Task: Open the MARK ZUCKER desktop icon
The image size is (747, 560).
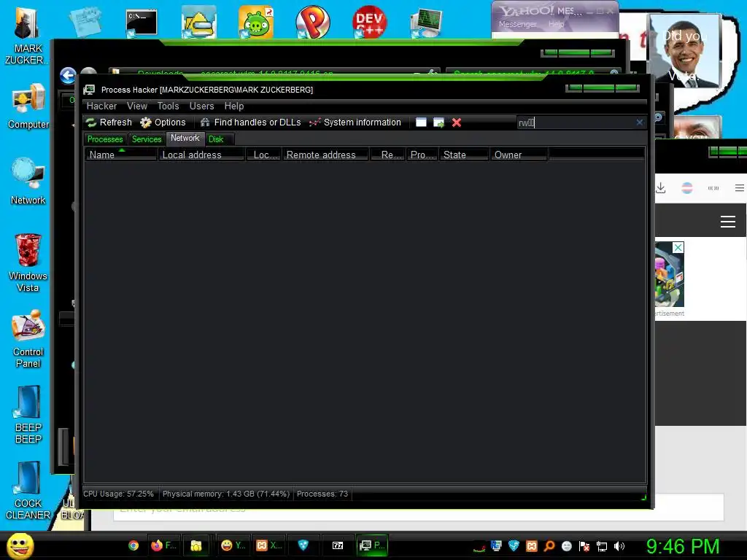Action: coord(27,36)
